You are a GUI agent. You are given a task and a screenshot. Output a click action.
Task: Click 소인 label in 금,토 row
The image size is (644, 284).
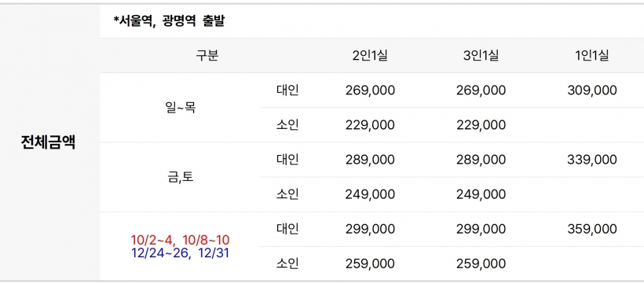287,194
